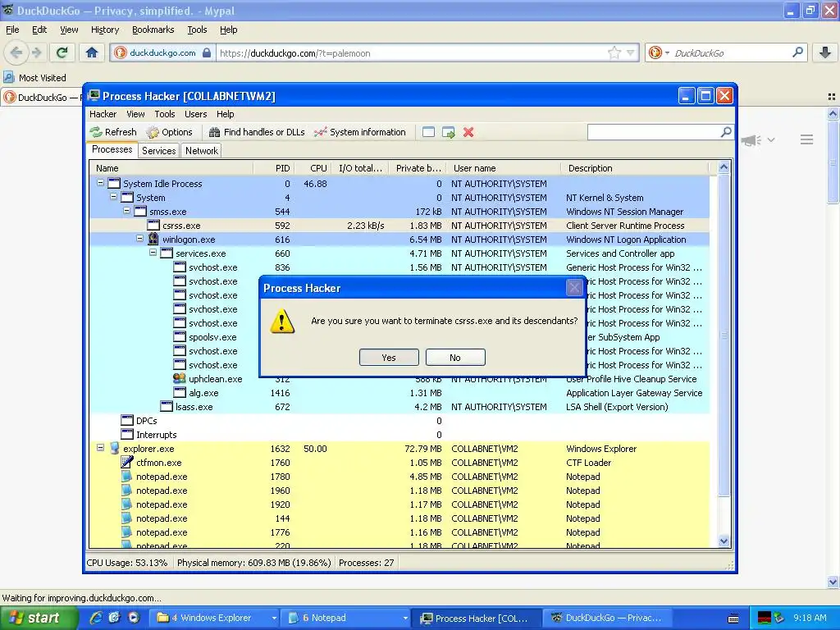Collapse the System Idle Process tree node
This screenshot has width=840, height=630.
coord(100,183)
